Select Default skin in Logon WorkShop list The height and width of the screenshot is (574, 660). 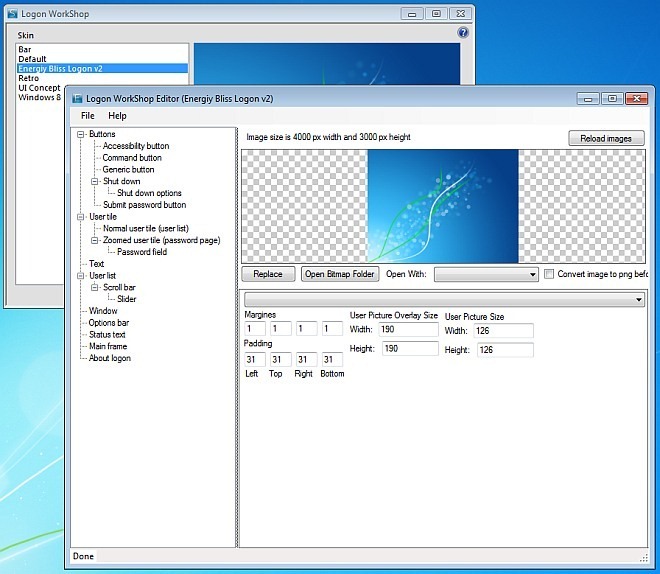point(32,59)
